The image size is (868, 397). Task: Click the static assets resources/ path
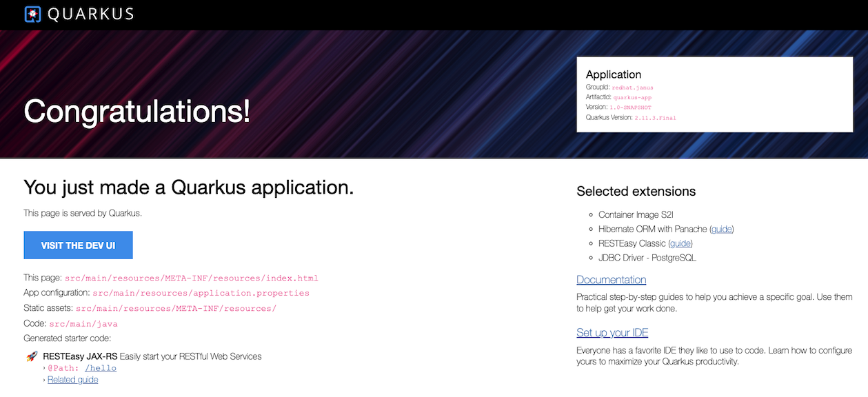(176, 309)
